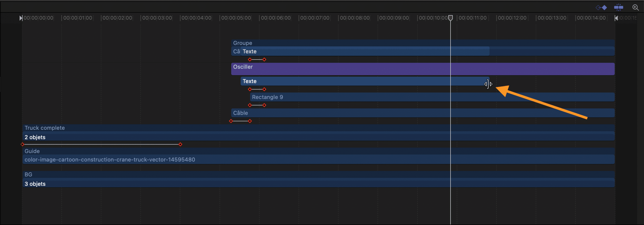Viewport: 644px width, 225px height.
Task: Select the Texte bar below Osciller
Action: pyautogui.click(x=365, y=81)
